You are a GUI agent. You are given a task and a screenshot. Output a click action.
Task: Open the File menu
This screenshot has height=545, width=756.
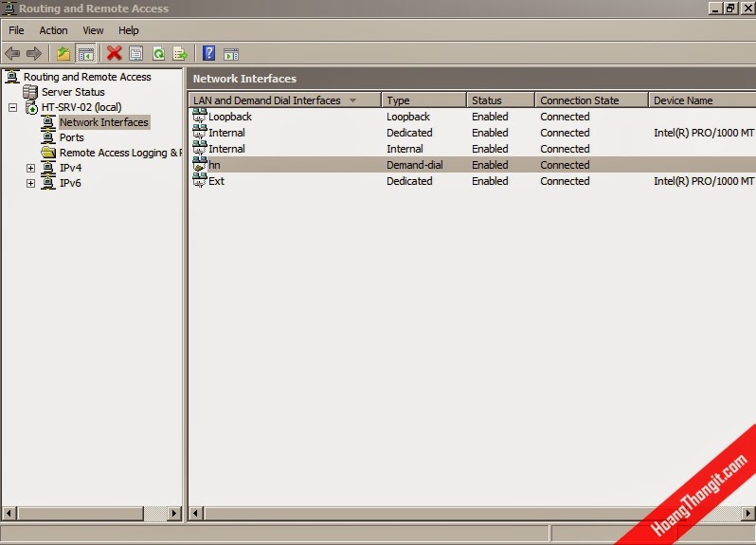tap(16, 30)
